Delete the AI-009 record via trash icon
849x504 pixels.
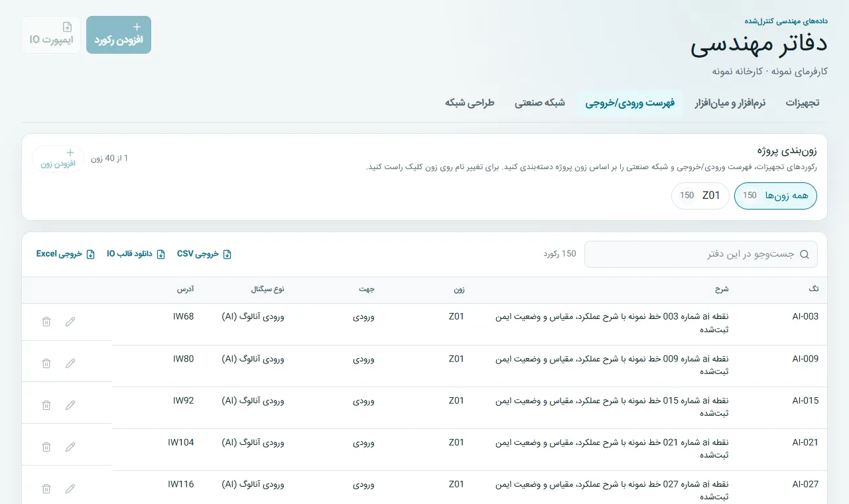coord(46,363)
